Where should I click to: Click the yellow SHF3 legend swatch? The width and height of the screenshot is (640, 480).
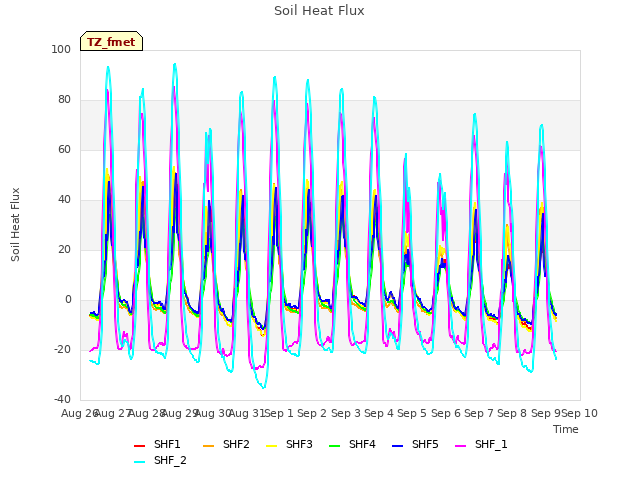click(271, 445)
